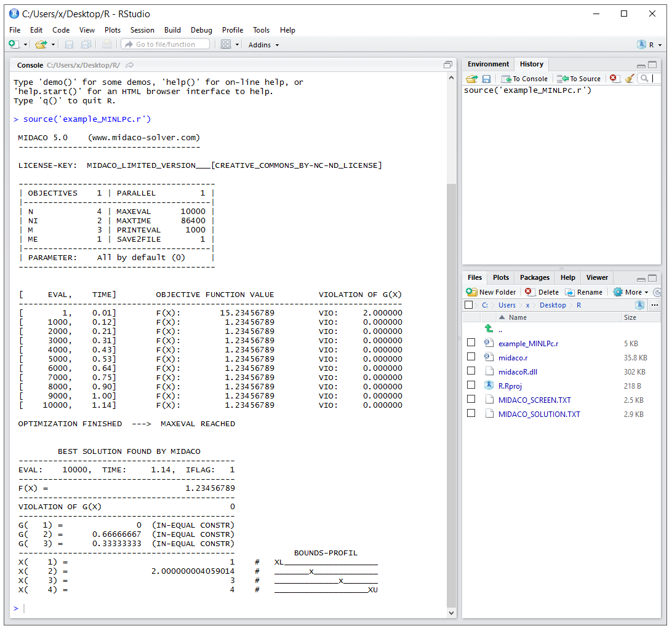Viewport: 672px width, 631px height.
Task: Click the ellipsis Go to directory icon
Action: (654, 305)
